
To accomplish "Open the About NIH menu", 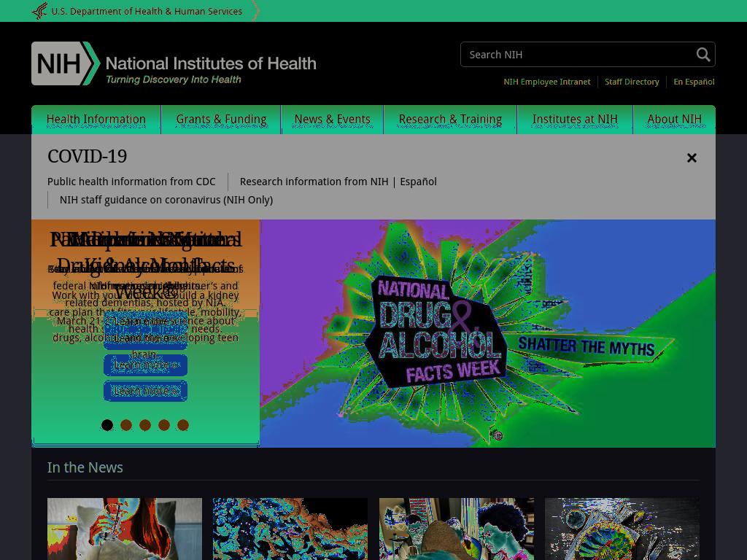I will click(674, 119).
